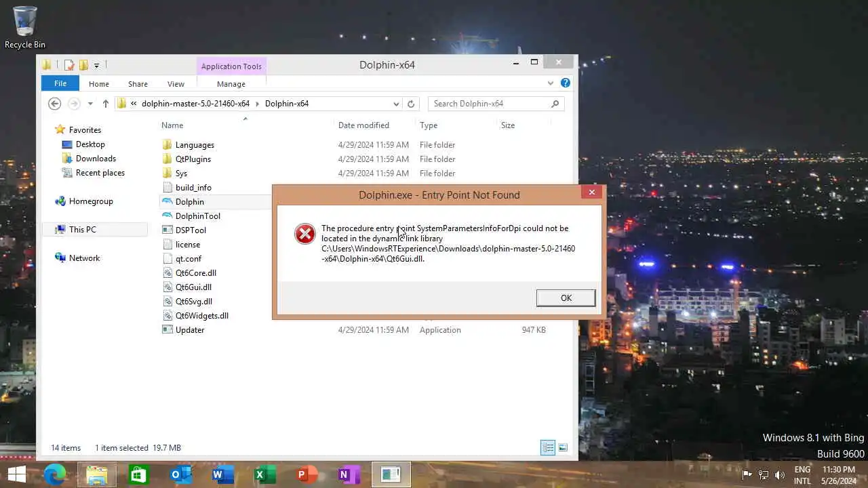Viewport: 868px width, 488px height.
Task: Click the Start button on taskbar
Action: tap(16, 474)
